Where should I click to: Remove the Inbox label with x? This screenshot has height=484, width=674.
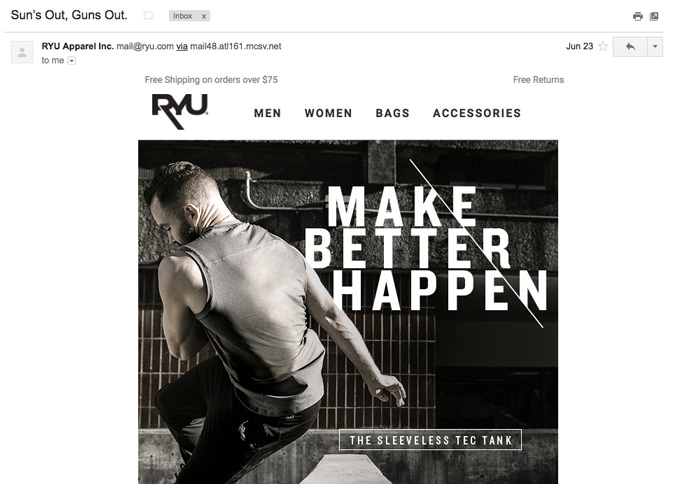point(204,16)
